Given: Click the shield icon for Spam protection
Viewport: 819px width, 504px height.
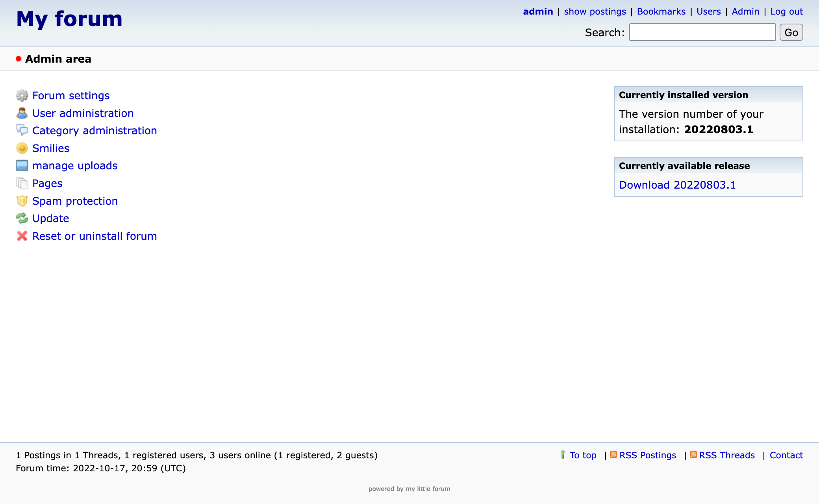Looking at the screenshot, I should point(22,201).
